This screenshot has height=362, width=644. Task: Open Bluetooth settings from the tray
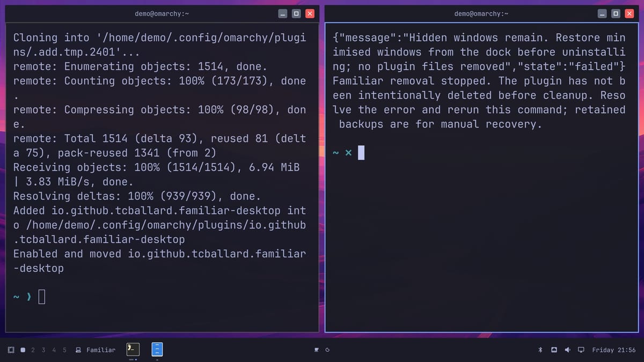540,350
